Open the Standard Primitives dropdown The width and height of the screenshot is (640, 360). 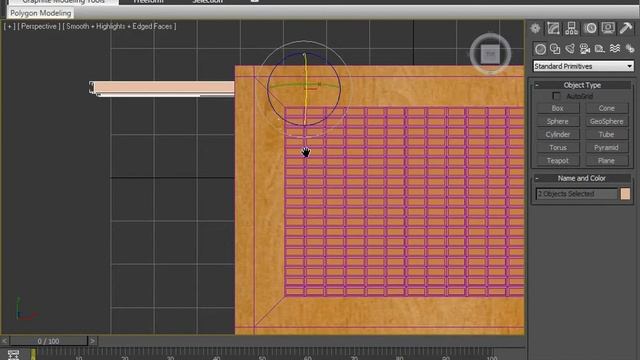click(583, 66)
